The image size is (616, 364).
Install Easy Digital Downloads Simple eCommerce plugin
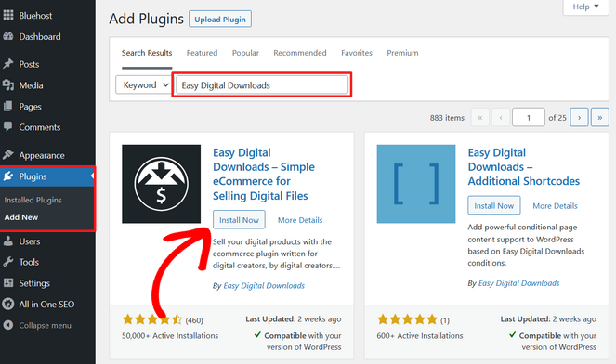[x=239, y=220]
